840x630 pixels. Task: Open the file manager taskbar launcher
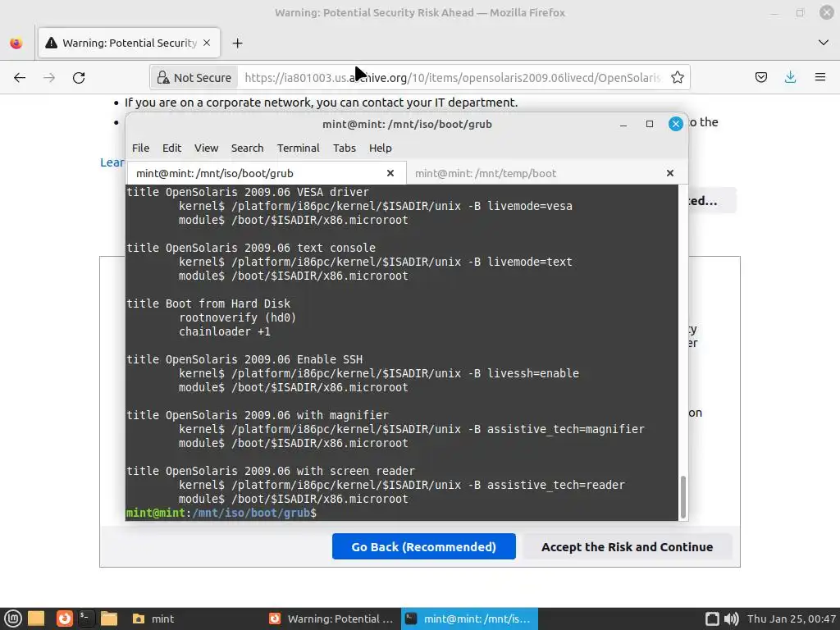(x=109, y=619)
